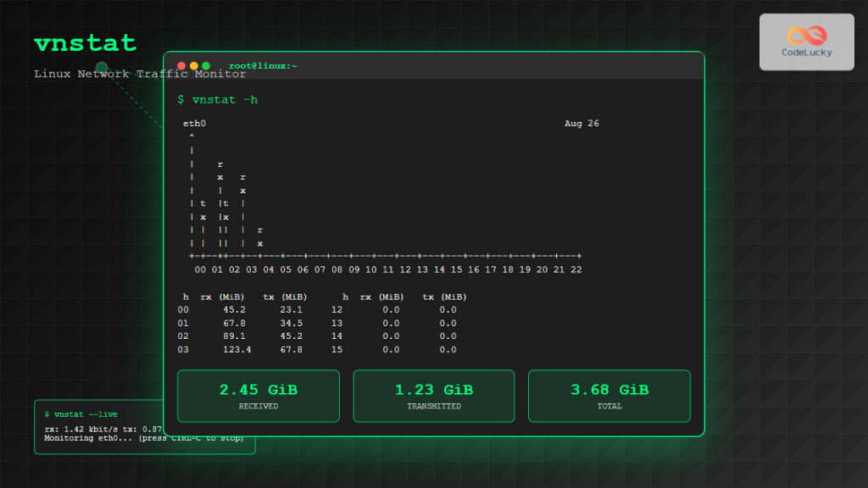Image resolution: width=868 pixels, height=488 pixels.
Task: Select the green dot beside 'Linux Network Traffic Monitor'
Action: (x=102, y=67)
